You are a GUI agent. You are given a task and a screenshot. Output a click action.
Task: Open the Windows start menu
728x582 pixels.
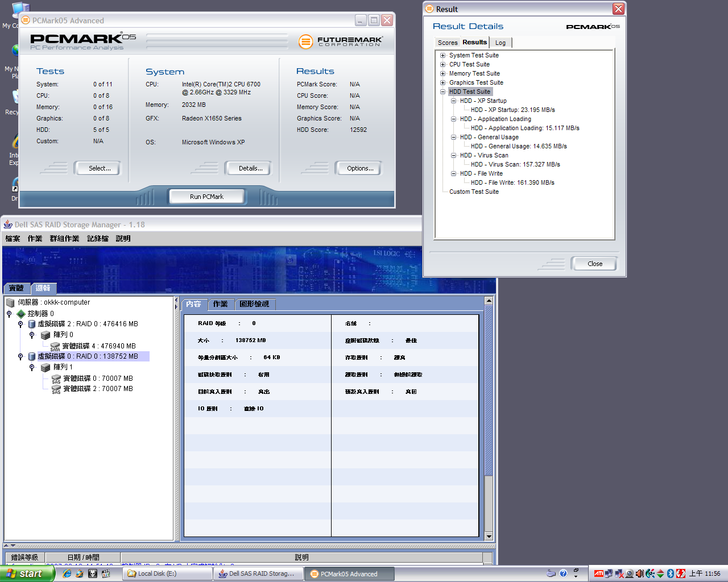(27, 573)
